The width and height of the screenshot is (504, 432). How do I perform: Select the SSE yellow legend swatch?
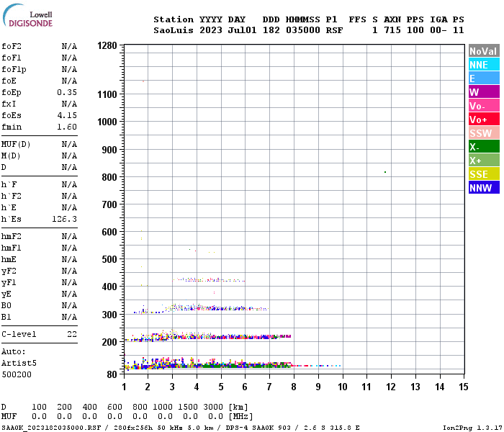pyautogui.click(x=484, y=174)
